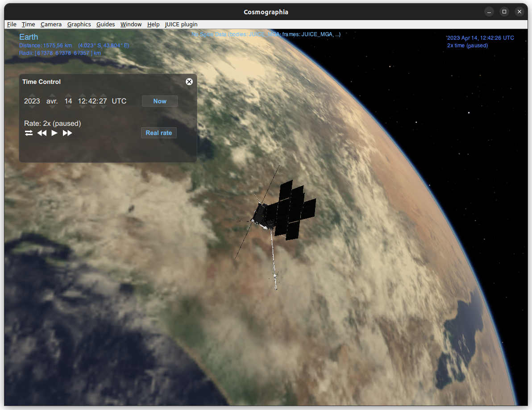
Task: Open the Camera menu
Action: coord(51,25)
